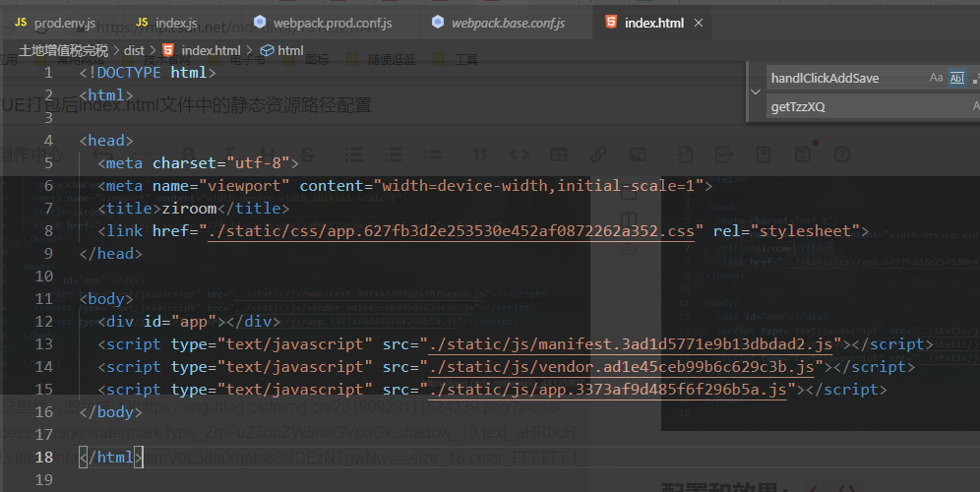Open the index.html breadcrumb segment
980x492 pixels.
(x=211, y=50)
